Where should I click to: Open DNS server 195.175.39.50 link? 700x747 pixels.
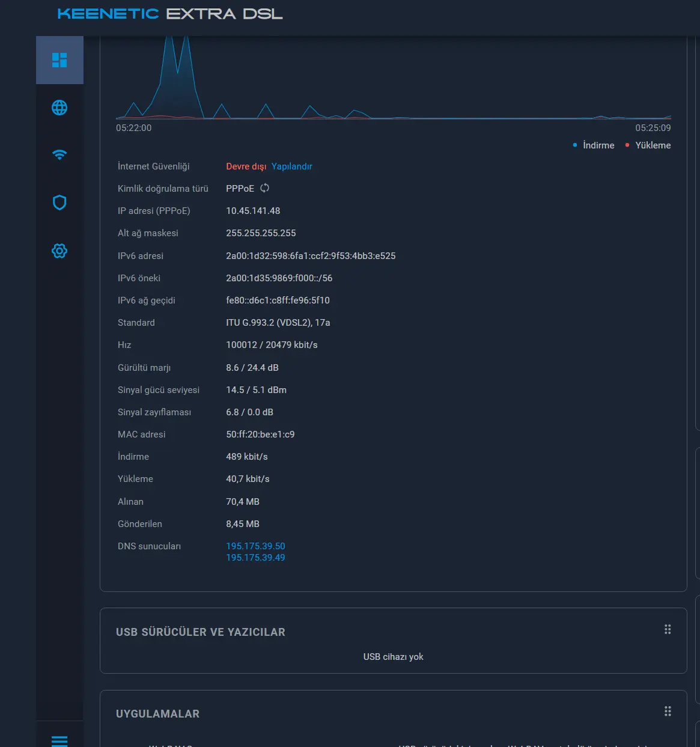pos(255,546)
